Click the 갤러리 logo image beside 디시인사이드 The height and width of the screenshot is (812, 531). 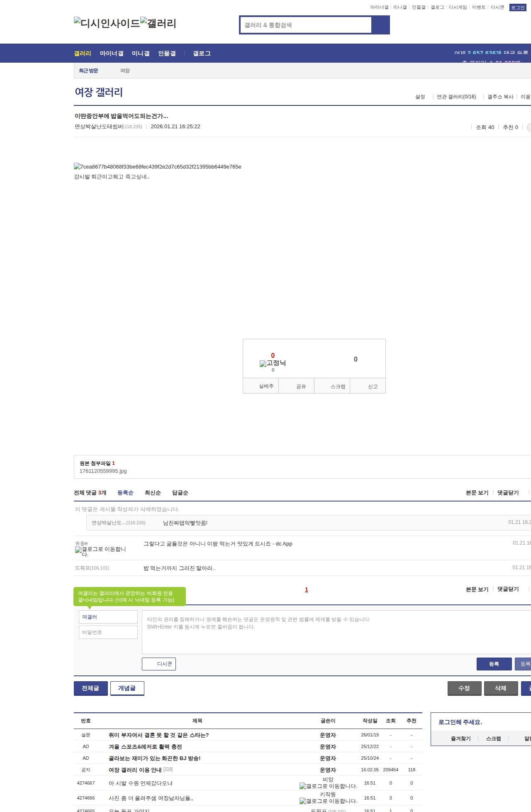tap(158, 23)
